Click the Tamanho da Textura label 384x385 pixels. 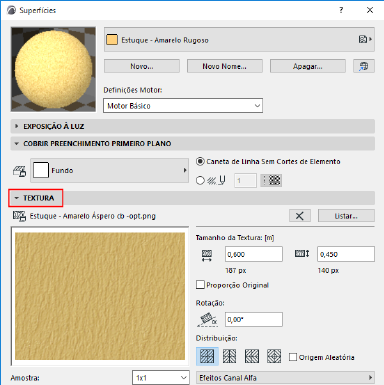pyautogui.click(x=235, y=238)
